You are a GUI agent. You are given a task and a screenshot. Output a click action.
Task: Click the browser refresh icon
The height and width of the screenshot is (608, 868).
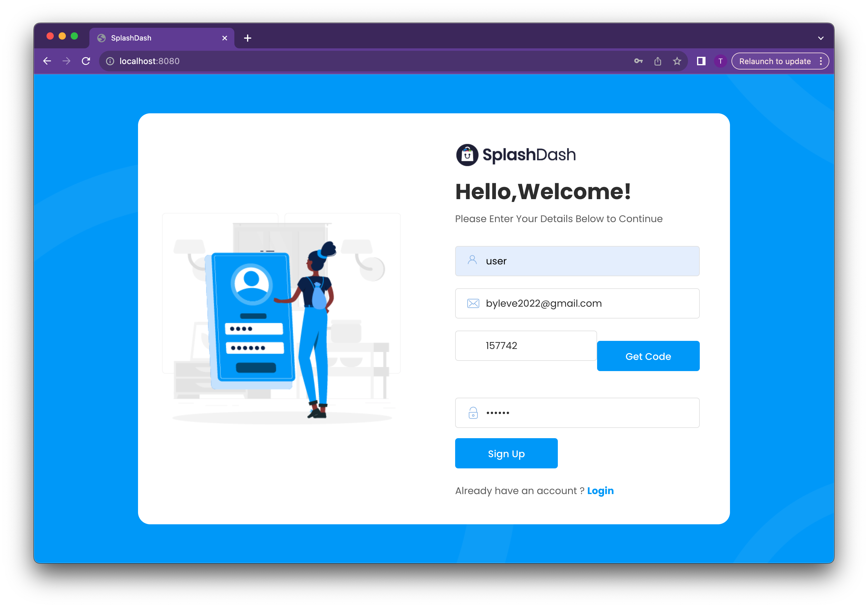click(x=86, y=61)
